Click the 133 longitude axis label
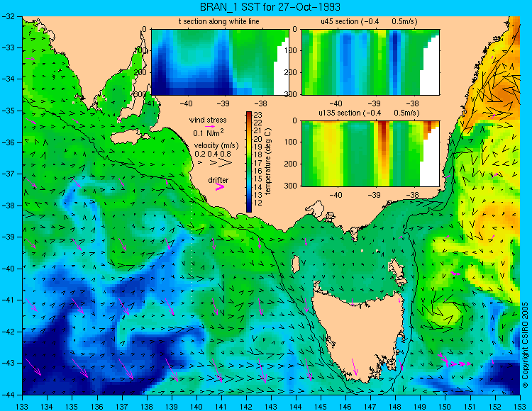 click(x=22, y=406)
